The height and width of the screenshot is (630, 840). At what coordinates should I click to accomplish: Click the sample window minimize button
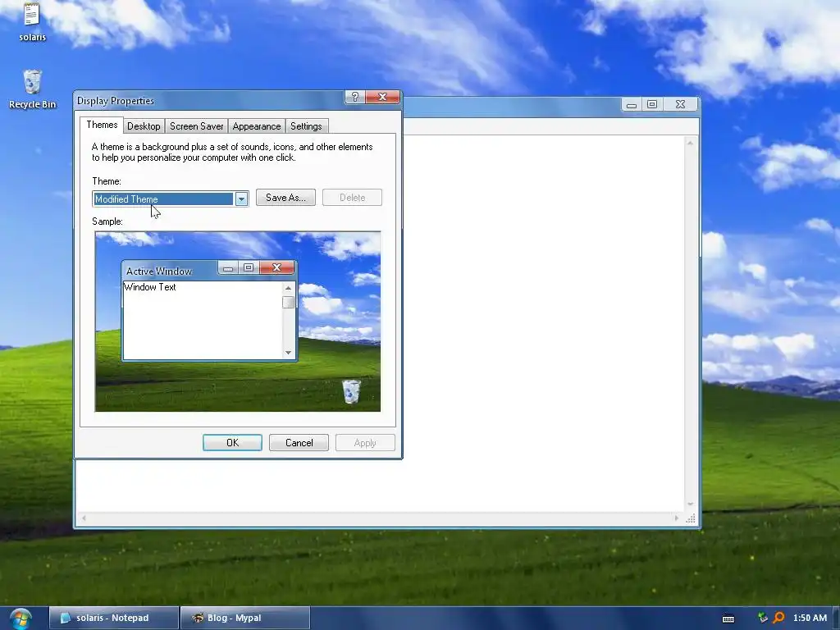228,268
